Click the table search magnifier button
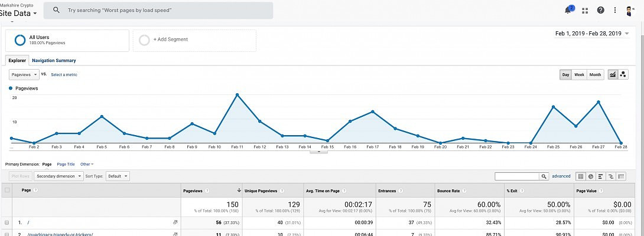 tap(544, 176)
